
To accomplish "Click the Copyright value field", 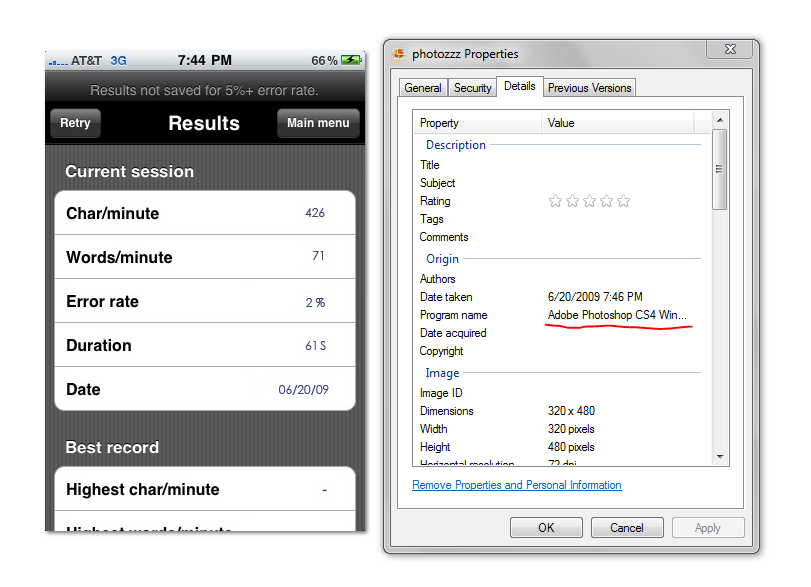I will point(623,351).
